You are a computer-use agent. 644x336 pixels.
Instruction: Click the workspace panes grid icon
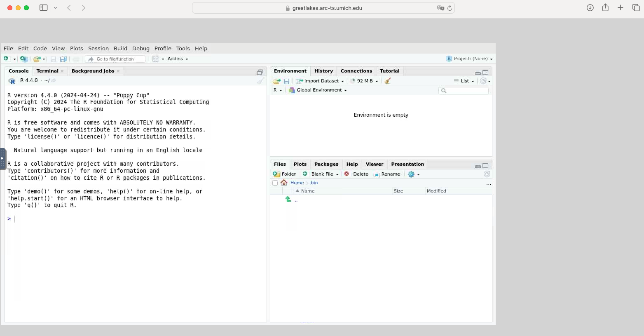(156, 59)
